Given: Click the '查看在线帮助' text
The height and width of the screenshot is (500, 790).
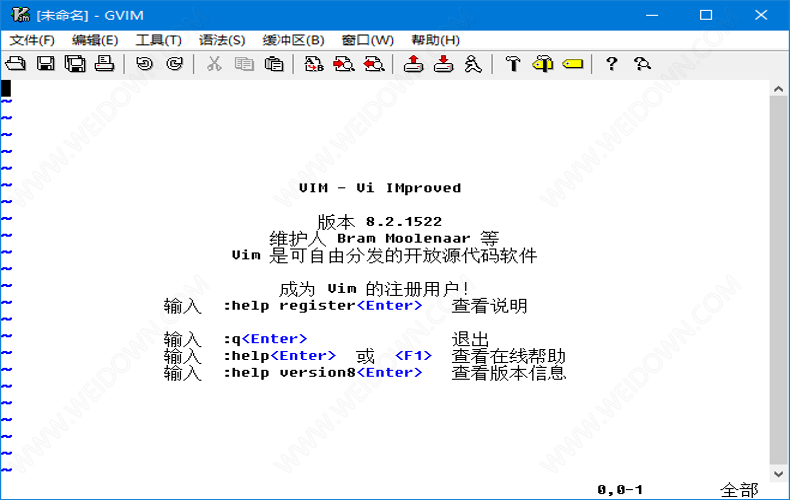Looking at the screenshot, I should point(508,356).
